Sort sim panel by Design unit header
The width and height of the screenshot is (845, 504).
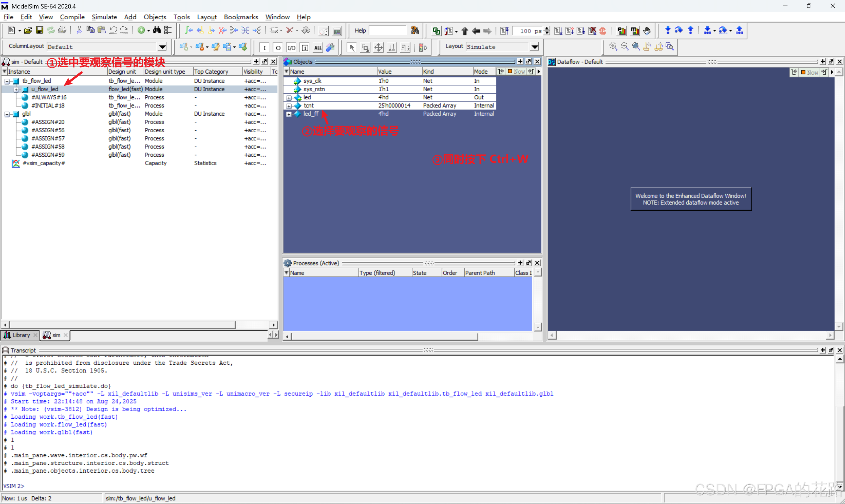coord(126,72)
